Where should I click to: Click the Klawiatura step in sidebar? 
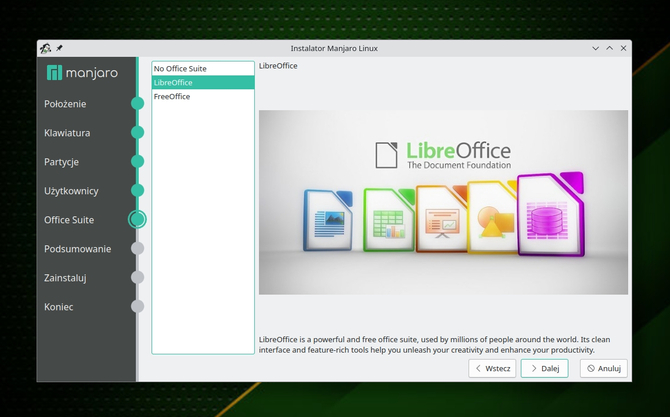[x=67, y=133]
